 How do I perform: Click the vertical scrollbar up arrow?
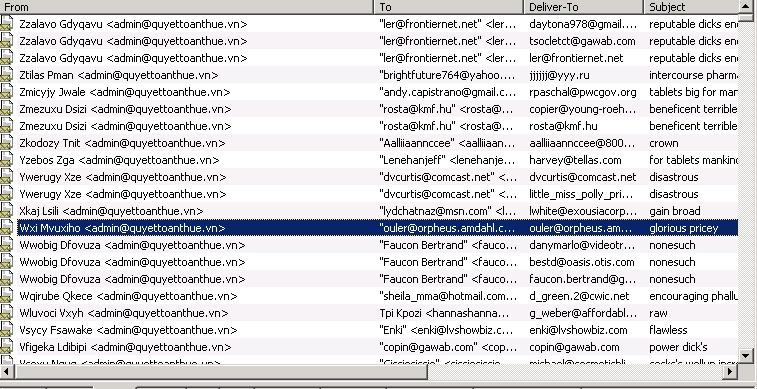[x=746, y=6]
